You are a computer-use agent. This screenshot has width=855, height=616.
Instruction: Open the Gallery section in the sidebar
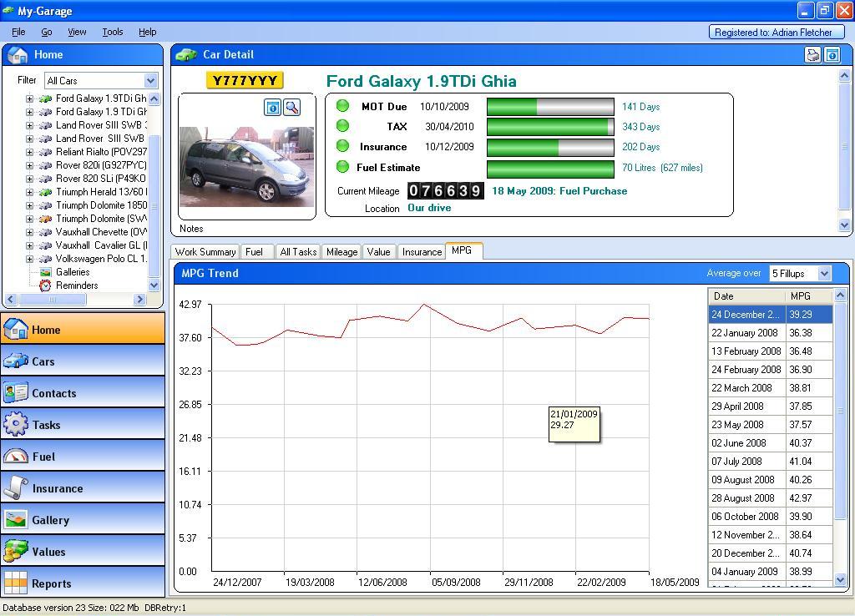pos(83,520)
